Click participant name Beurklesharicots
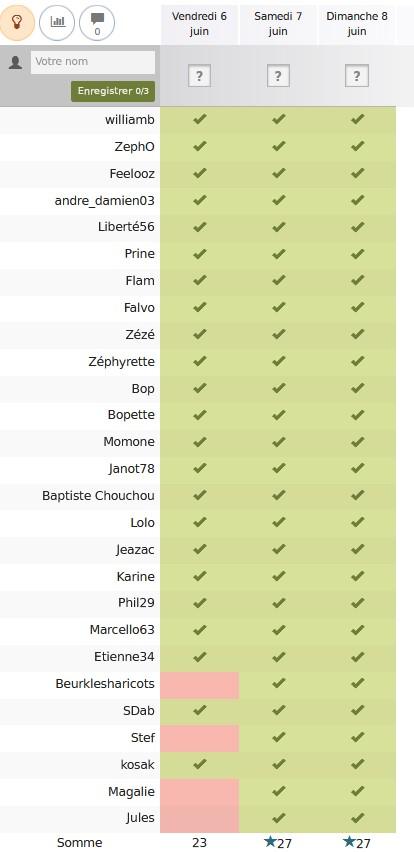This screenshot has width=414, height=852. coord(105,684)
